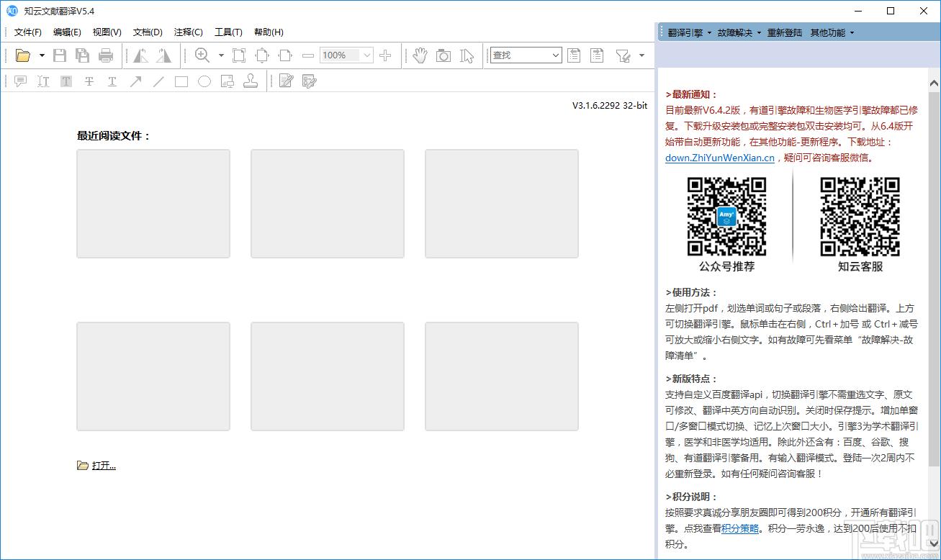Select the highlight text tool
Screen dimensions: 941x560
click(x=66, y=81)
